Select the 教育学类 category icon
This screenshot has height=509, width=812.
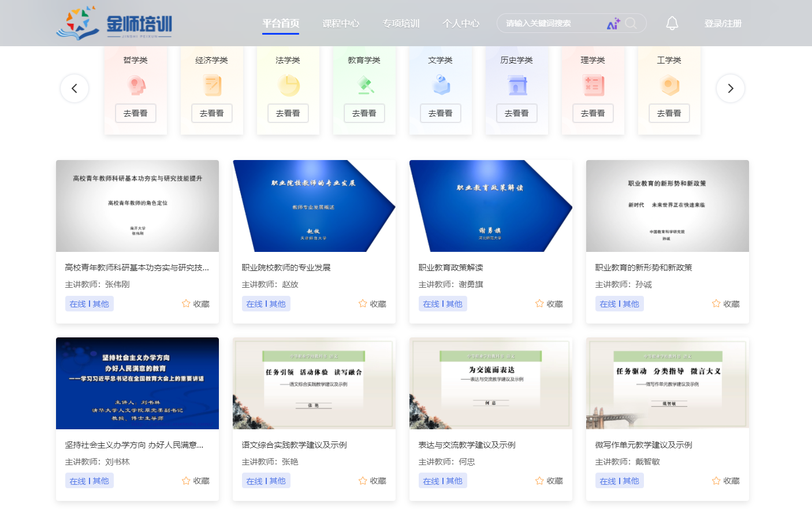(364, 86)
